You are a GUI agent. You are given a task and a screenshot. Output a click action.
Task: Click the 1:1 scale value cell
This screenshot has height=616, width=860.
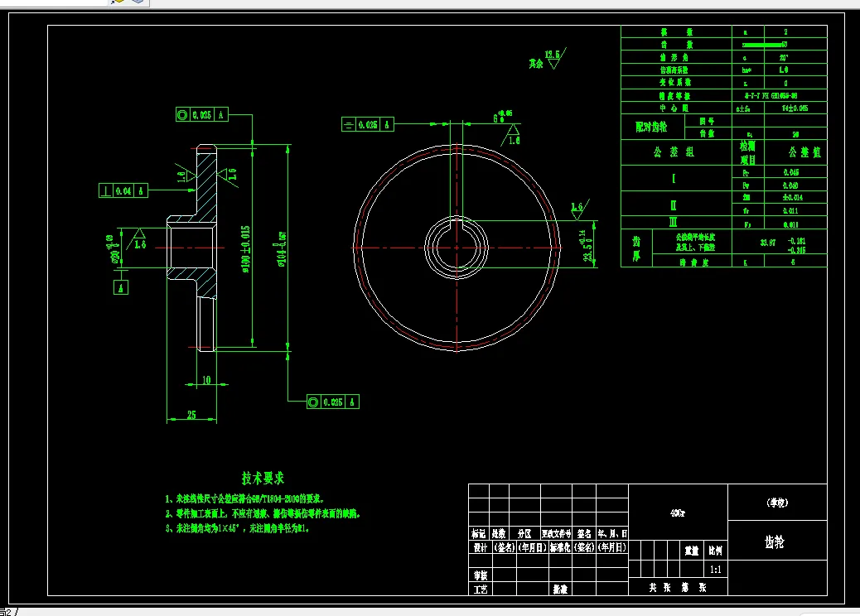tap(716, 570)
